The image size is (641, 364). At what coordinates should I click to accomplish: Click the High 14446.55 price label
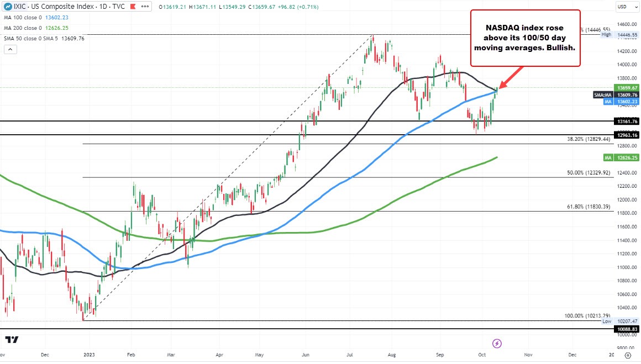(x=619, y=35)
